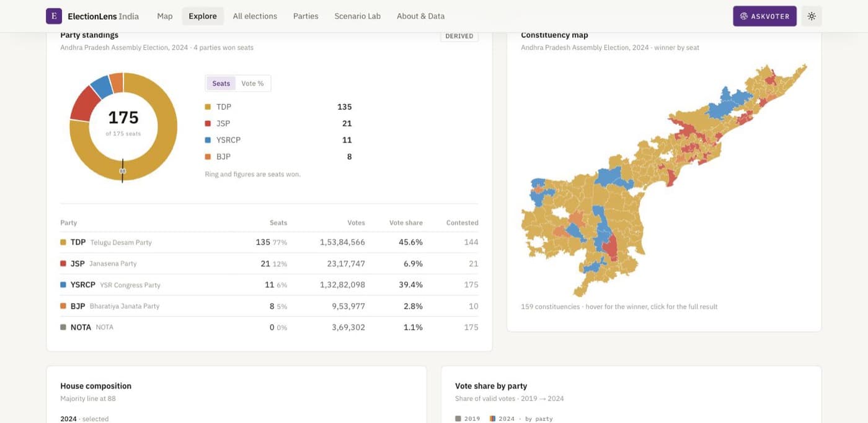This screenshot has height=423, width=868.
Task: Click vote share value 39.4%
Action: point(411,285)
